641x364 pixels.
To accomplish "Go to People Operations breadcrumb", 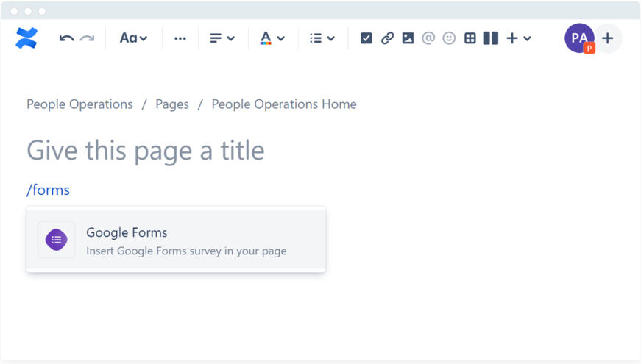I will (79, 104).
